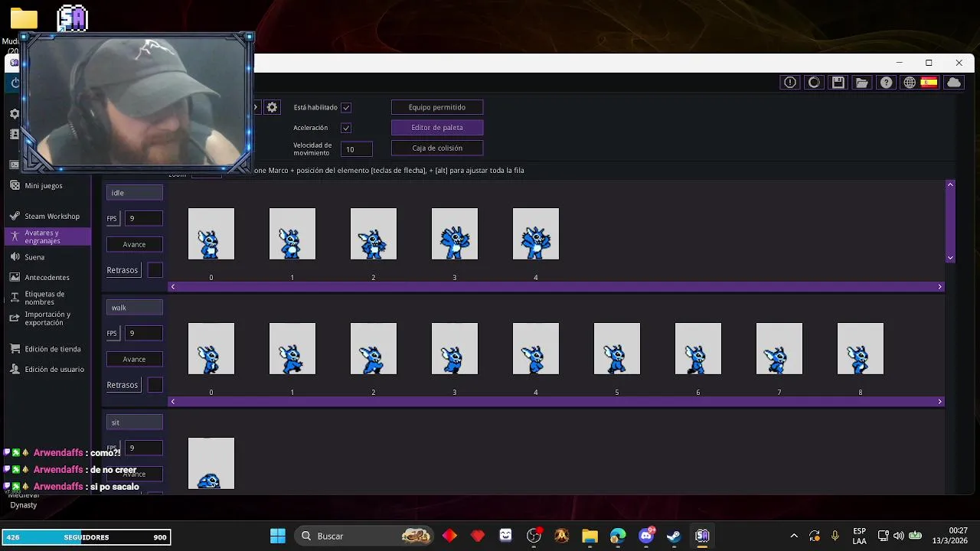
Task: Click right arrow of idle row scrollbar
Action: (939, 287)
